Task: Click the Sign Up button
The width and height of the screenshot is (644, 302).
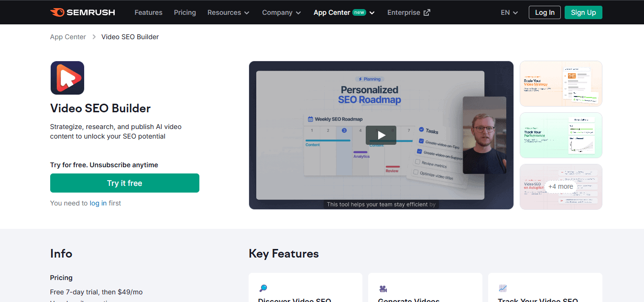Action: 583,12
